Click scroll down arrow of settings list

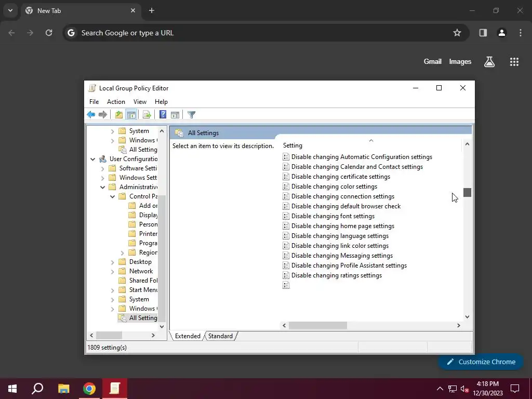click(467, 316)
